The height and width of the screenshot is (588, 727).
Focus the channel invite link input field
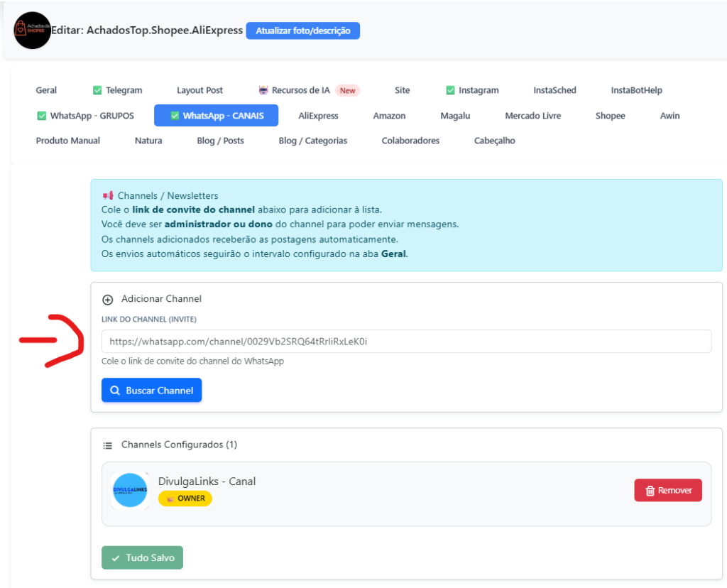405,342
